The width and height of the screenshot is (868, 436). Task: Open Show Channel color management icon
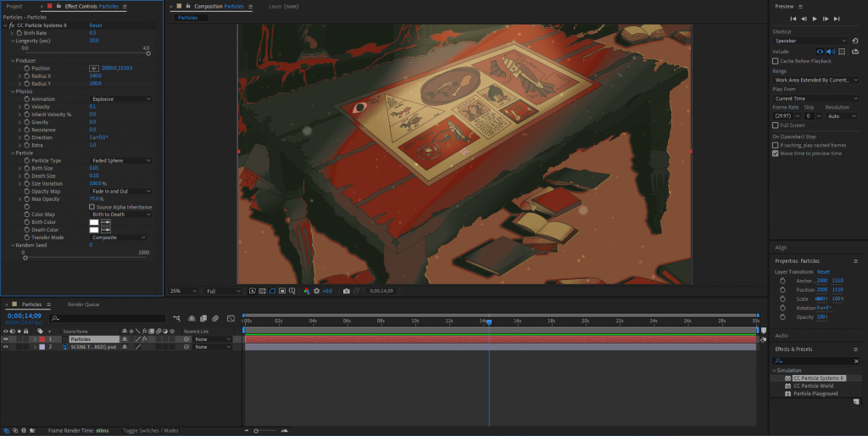(x=306, y=291)
